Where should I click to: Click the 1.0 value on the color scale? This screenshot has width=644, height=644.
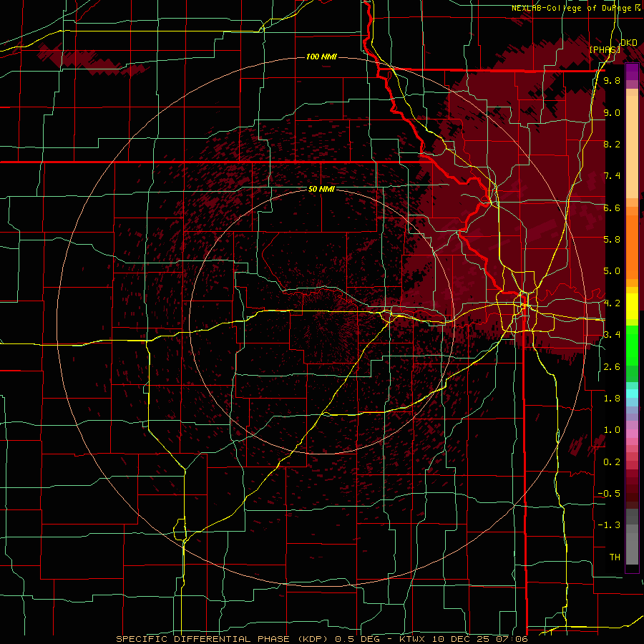pyautogui.click(x=612, y=431)
